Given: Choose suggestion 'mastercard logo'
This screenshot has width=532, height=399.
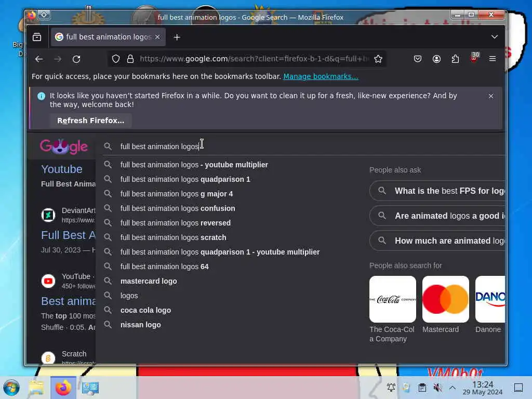Looking at the screenshot, I should click(x=149, y=282).
